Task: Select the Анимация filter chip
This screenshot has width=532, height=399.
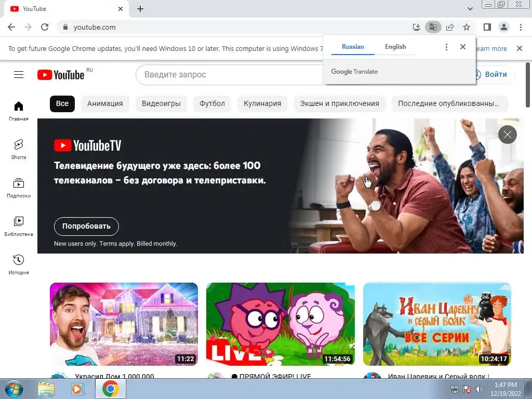Action: (105, 103)
